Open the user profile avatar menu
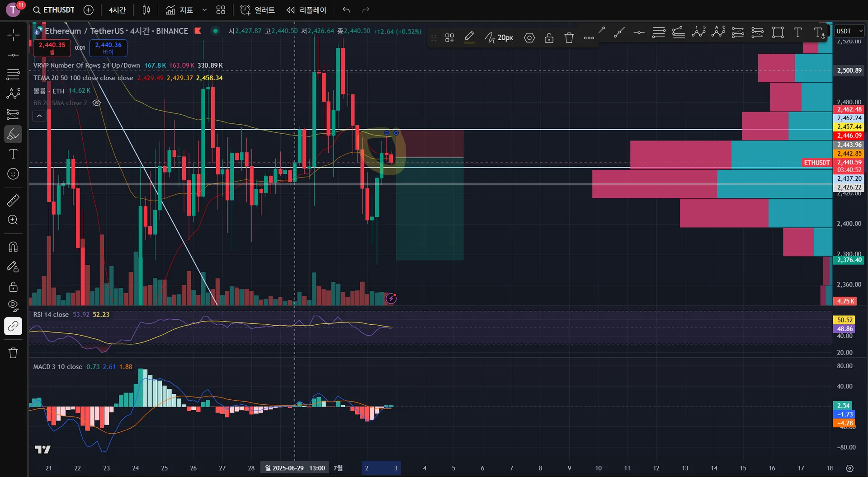Image resolution: width=868 pixels, height=477 pixels. (x=13, y=9)
